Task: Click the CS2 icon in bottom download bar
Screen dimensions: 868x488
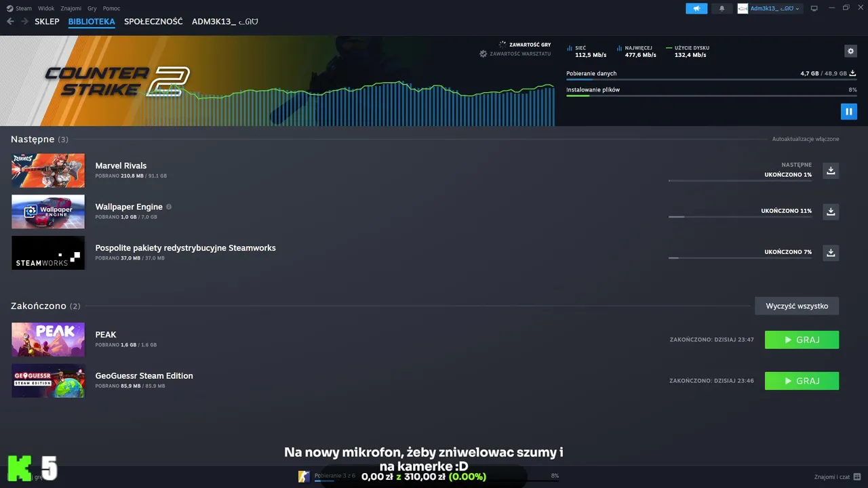Action: pos(304,476)
